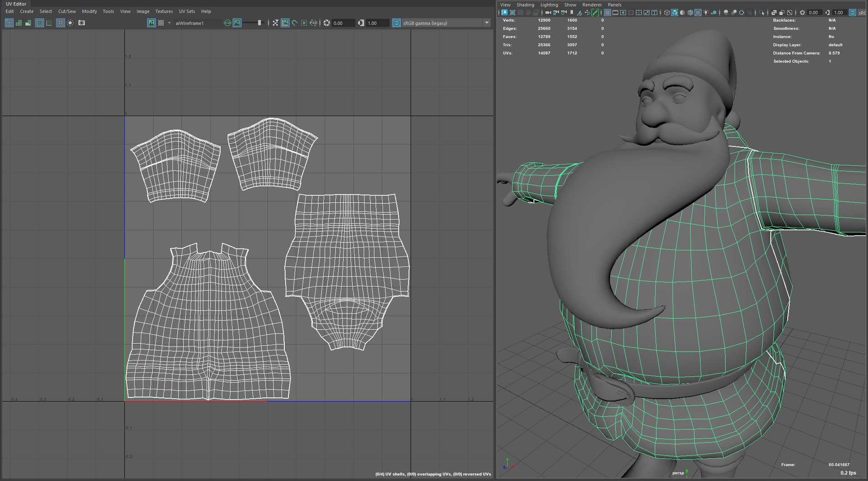The width and height of the screenshot is (868, 481).
Task: Open the viewport Shading menu
Action: 525,5
